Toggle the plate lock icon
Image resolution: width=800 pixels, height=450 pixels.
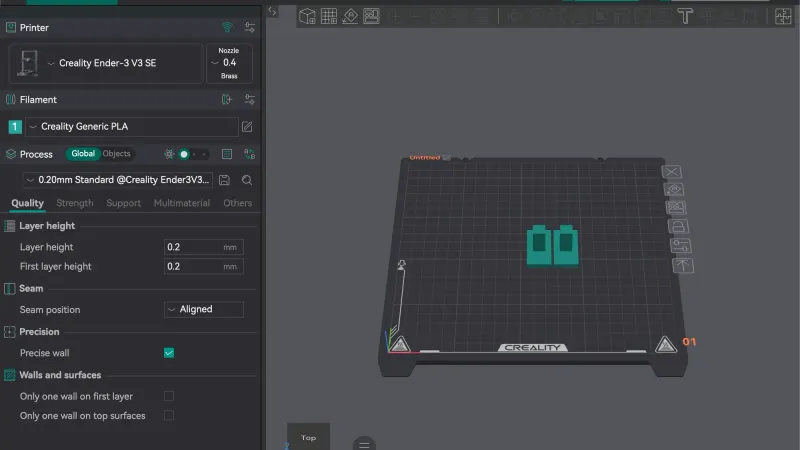[678, 226]
